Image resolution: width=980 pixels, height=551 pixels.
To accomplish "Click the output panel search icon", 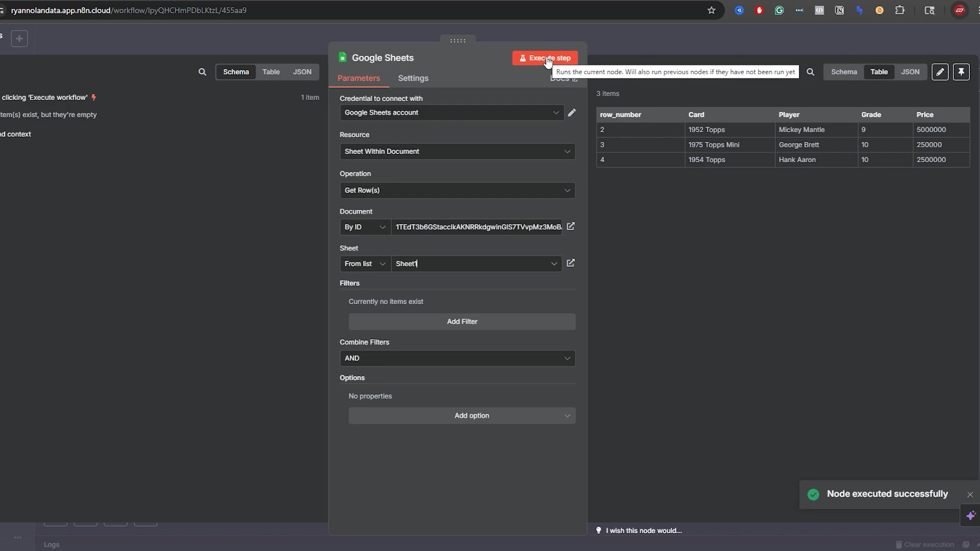I will point(810,72).
